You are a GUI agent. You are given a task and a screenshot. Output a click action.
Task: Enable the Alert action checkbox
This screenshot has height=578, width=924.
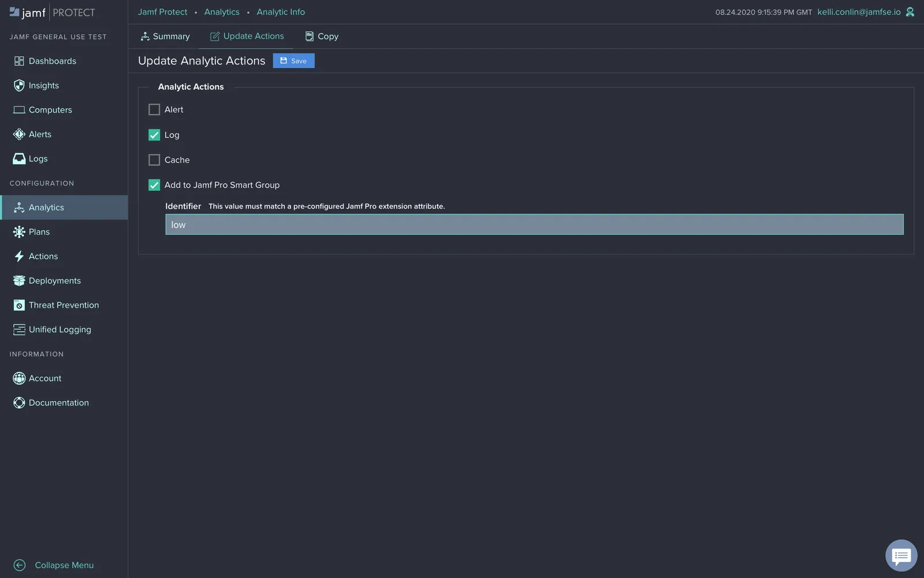click(x=154, y=109)
